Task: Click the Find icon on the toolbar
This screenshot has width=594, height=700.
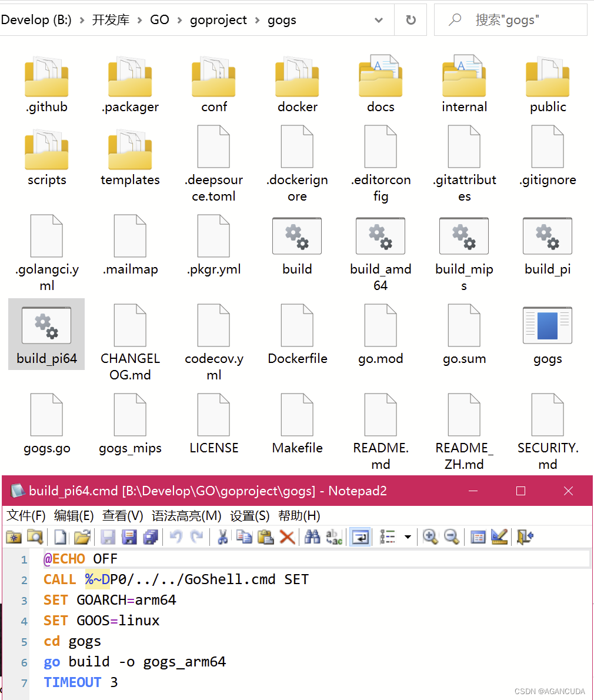Action: [x=312, y=537]
